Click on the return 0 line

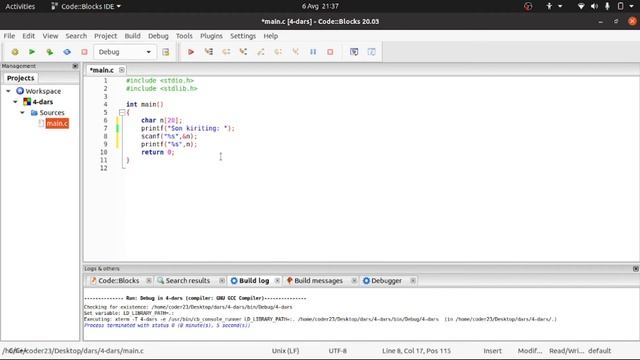(x=158, y=152)
